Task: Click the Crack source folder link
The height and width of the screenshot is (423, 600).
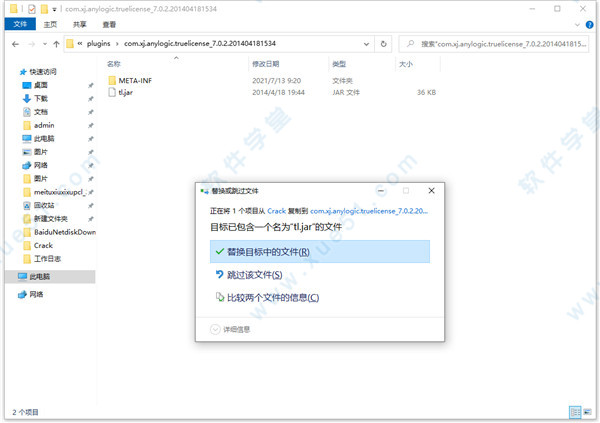Action: [276, 212]
